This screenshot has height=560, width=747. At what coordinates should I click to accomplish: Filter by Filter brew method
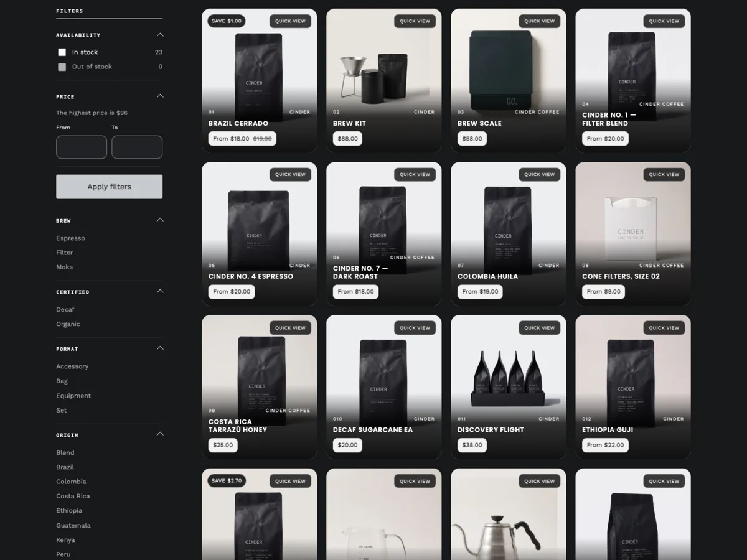click(x=65, y=253)
